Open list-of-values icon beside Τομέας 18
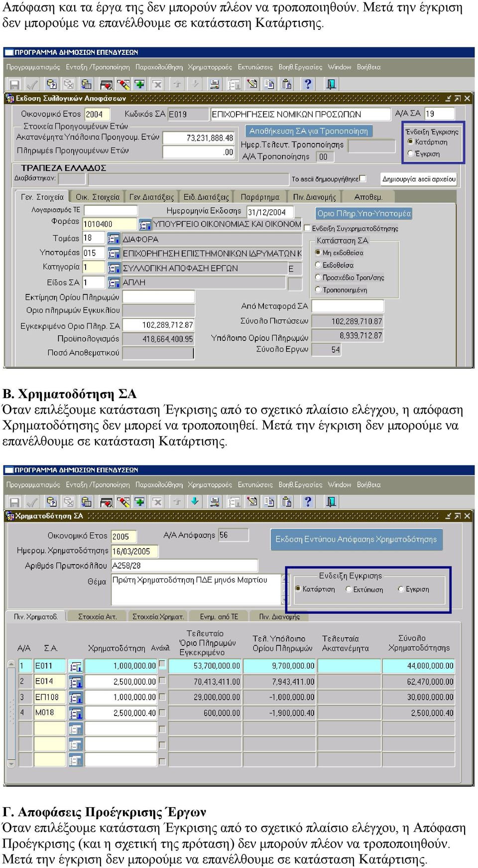 114,239
